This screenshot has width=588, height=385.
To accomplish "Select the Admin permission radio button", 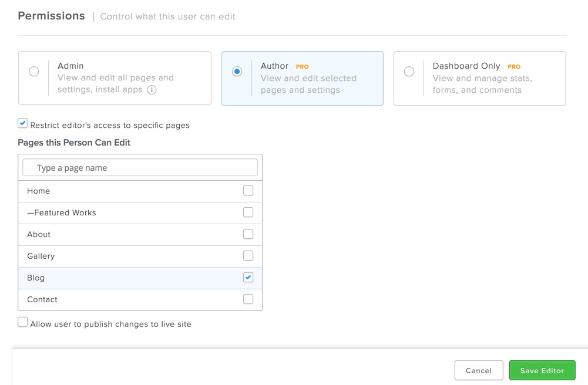I will (34, 72).
